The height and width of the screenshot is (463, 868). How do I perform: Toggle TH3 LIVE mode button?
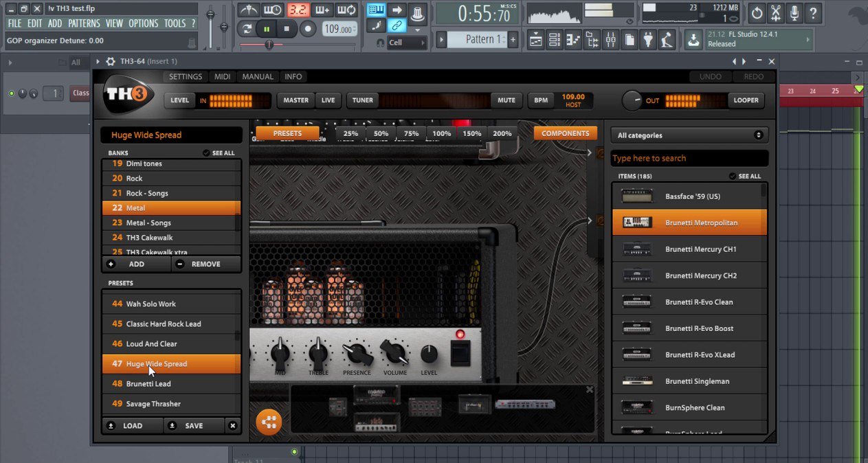pyautogui.click(x=328, y=100)
